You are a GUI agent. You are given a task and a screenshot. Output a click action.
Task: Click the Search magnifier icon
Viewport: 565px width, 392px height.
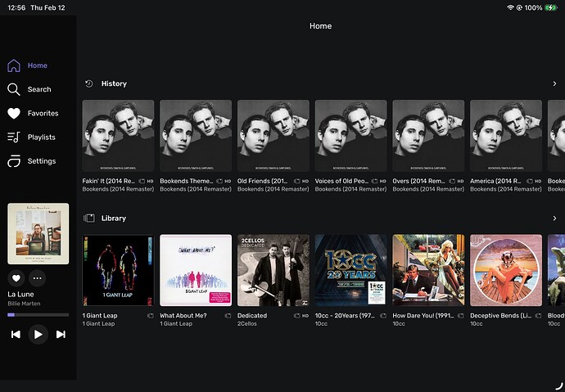click(14, 89)
